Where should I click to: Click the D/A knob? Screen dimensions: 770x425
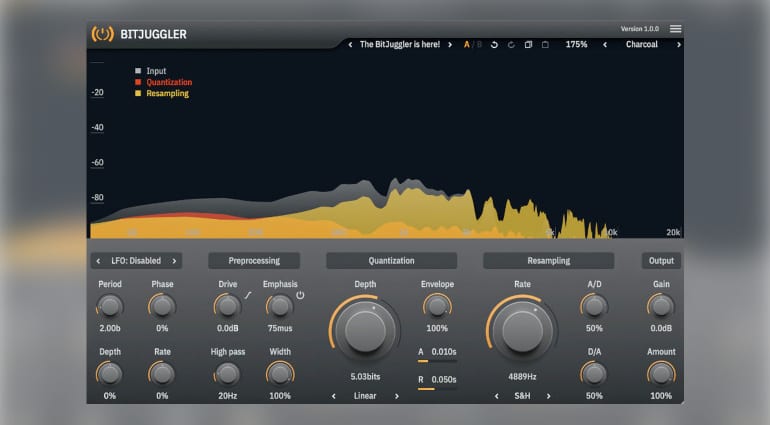pos(594,374)
